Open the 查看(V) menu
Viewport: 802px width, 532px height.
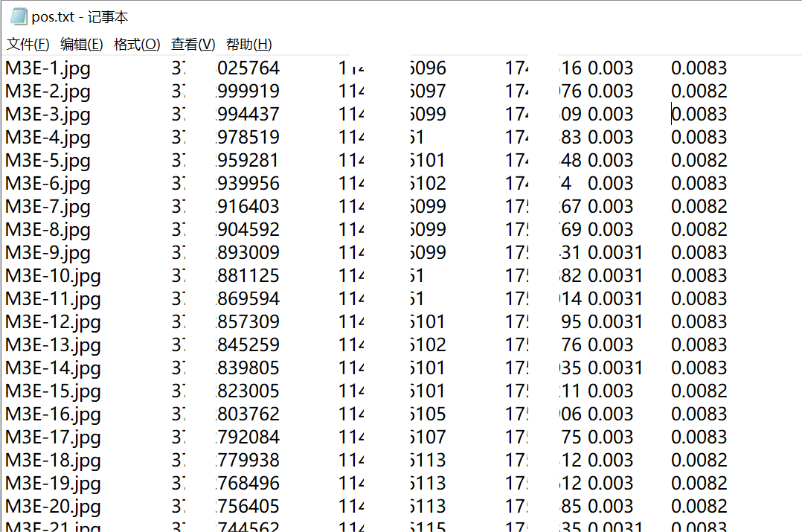click(193, 45)
